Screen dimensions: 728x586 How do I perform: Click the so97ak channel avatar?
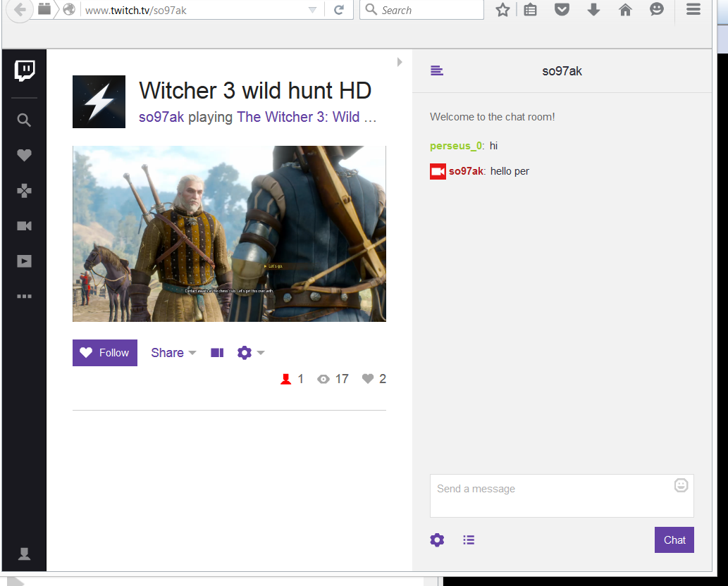(x=99, y=101)
